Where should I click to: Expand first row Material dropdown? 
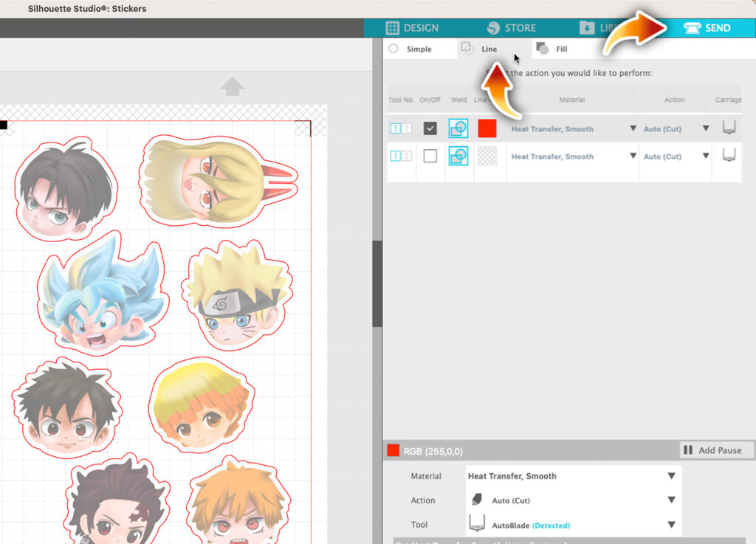pyautogui.click(x=633, y=128)
